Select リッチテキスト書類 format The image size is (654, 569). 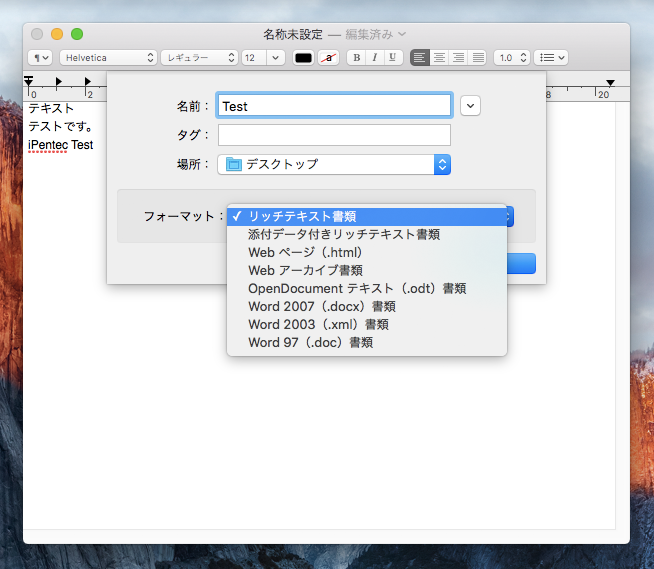pos(367,217)
